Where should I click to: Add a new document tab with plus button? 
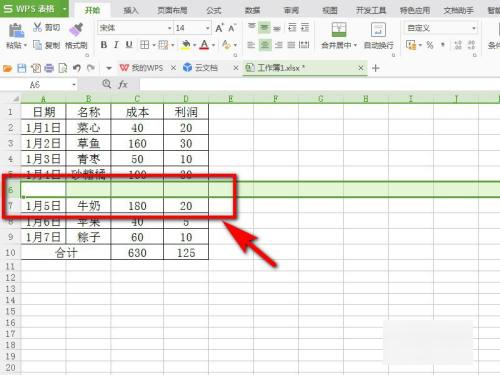point(376,68)
